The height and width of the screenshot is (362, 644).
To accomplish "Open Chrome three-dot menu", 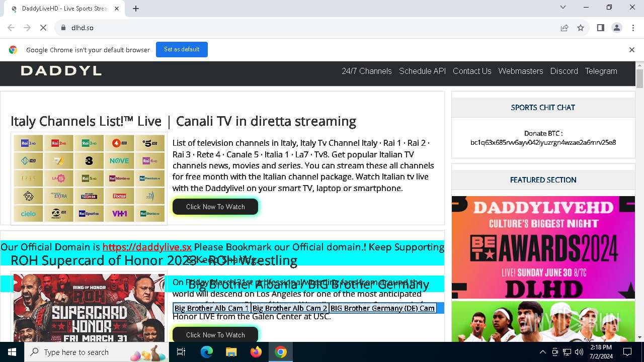I will [x=633, y=28].
